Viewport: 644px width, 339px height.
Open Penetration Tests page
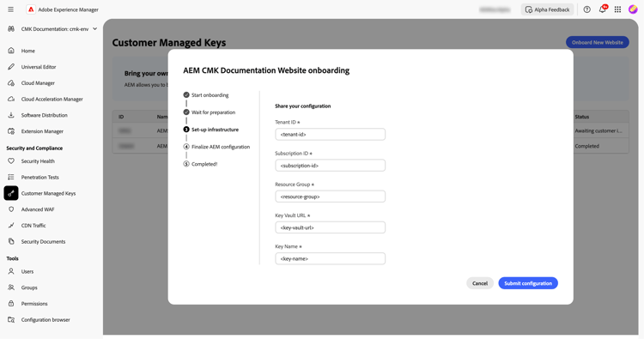pyautogui.click(x=39, y=177)
